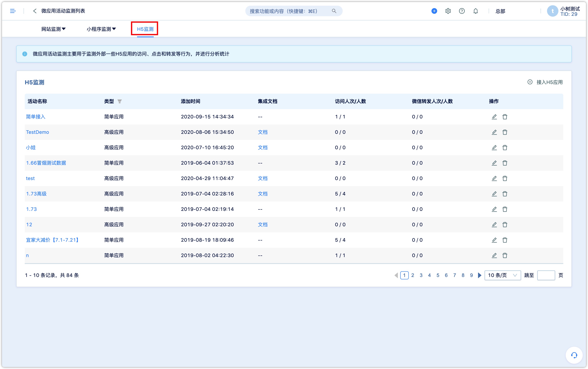
Task: Click the 添加时间 column header
Action: (x=190, y=101)
